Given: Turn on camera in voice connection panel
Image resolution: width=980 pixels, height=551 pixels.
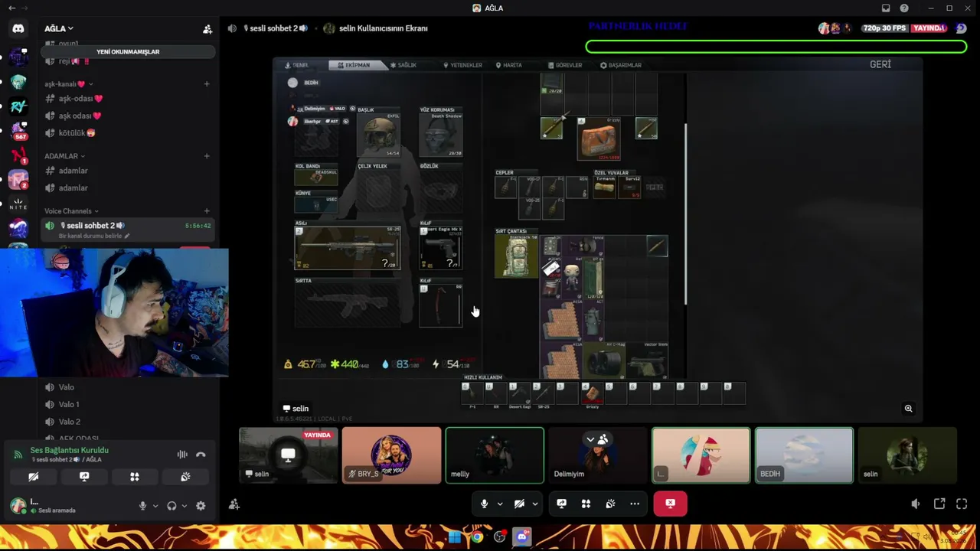Looking at the screenshot, I should tap(34, 477).
